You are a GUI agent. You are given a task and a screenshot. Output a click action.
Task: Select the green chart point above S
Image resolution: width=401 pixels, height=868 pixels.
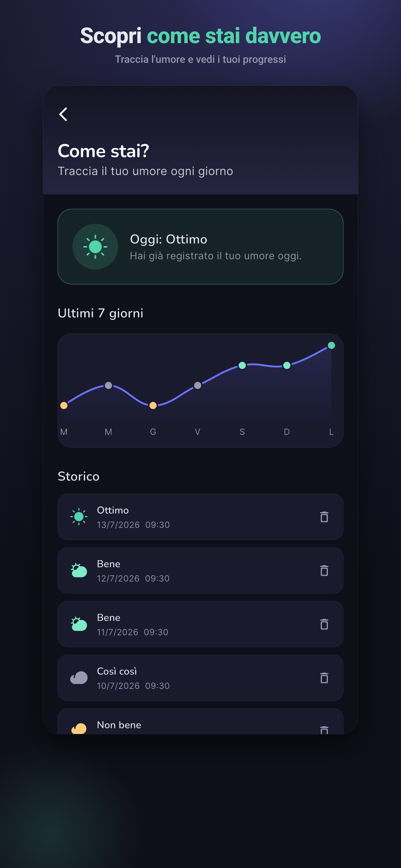pyautogui.click(x=242, y=365)
